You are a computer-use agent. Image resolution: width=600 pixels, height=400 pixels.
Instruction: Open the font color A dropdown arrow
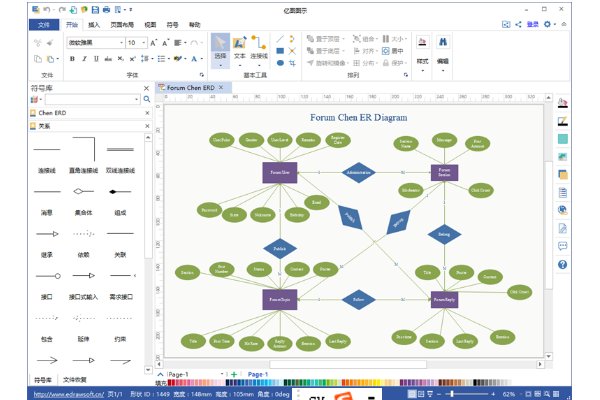click(x=202, y=59)
